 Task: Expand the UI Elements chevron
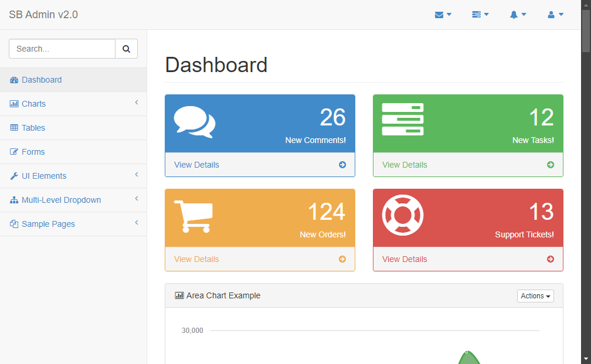[x=137, y=175]
